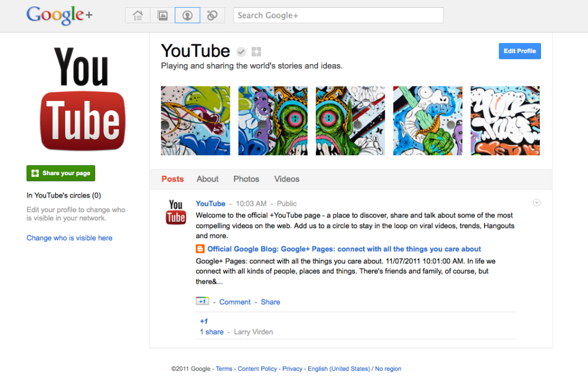Click the verified checkmark beside YouTube name
Screen dimensions: 588x378
240,52
